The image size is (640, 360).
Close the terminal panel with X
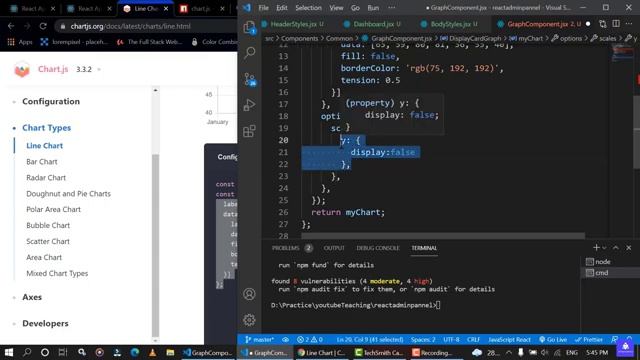(x=629, y=247)
